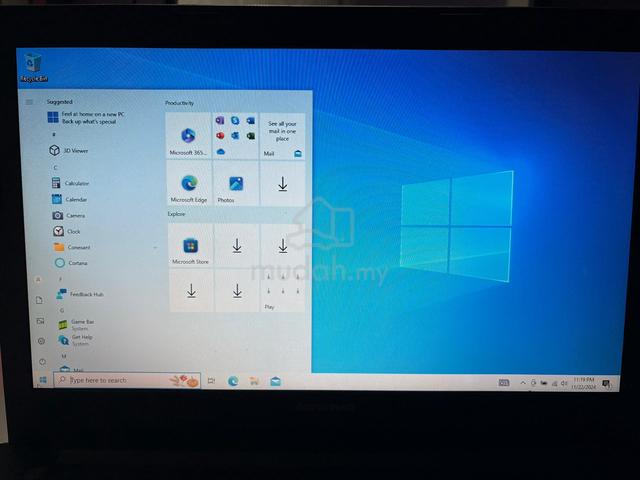Launch Cortana from the app list
This screenshot has height=480, width=640.
71,263
